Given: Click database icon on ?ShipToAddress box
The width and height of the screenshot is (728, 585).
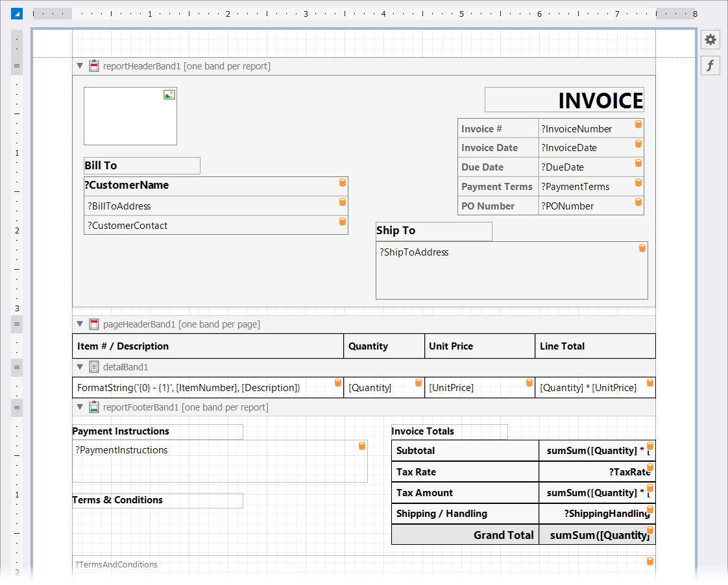Looking at the screenshot, I should [642, 248].
